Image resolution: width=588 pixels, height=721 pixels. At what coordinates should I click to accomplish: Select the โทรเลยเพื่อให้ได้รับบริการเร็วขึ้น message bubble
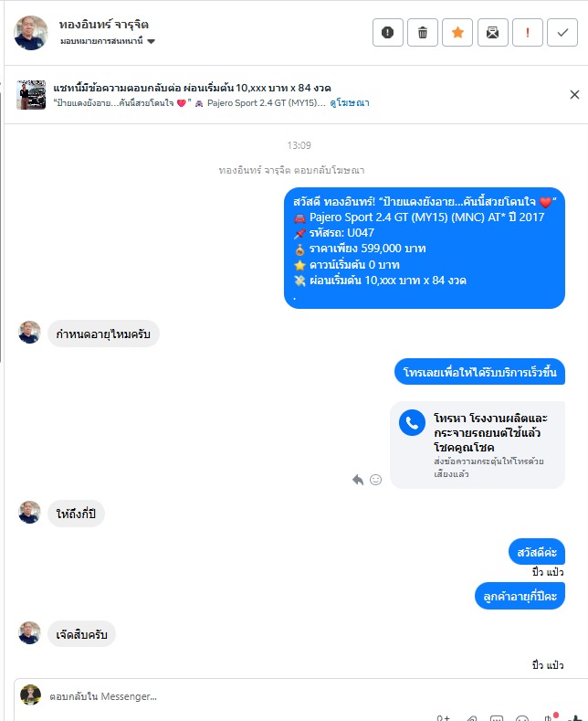point(479,372)
